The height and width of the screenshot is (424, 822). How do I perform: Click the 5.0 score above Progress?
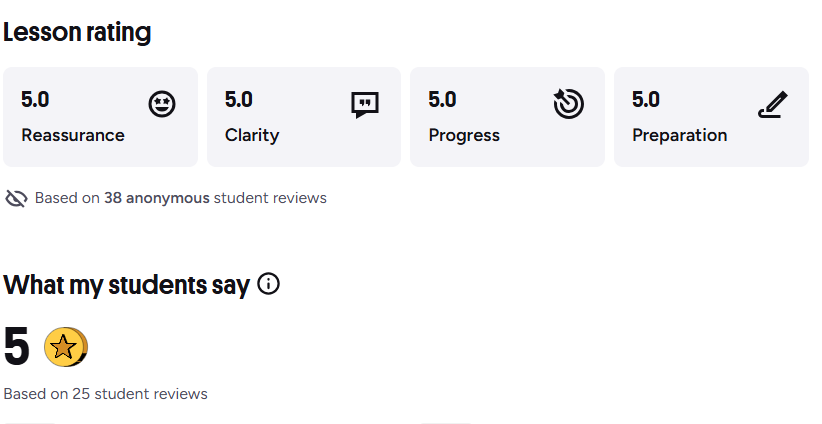pyautogui.click(x=442, y=99)
